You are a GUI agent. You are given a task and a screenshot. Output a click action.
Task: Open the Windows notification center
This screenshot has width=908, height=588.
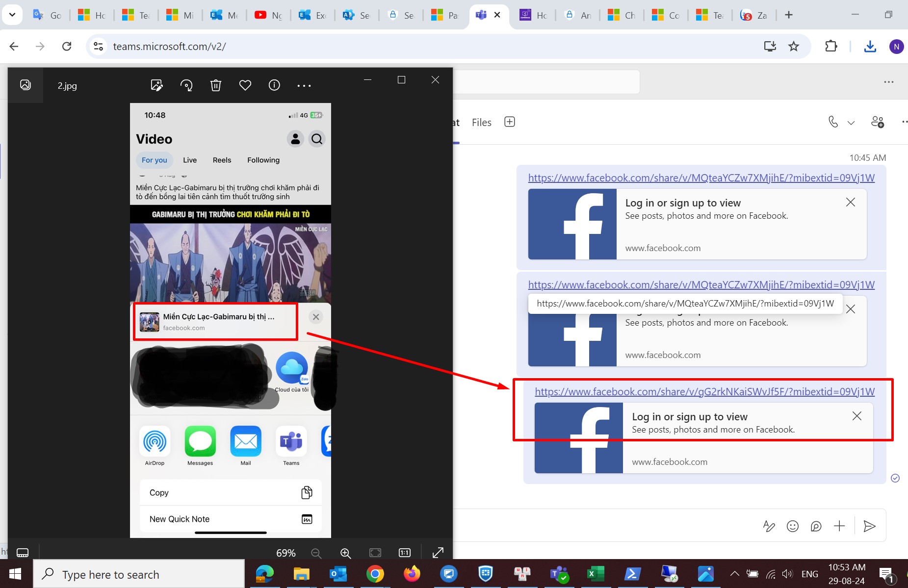[x=887, y=574]
